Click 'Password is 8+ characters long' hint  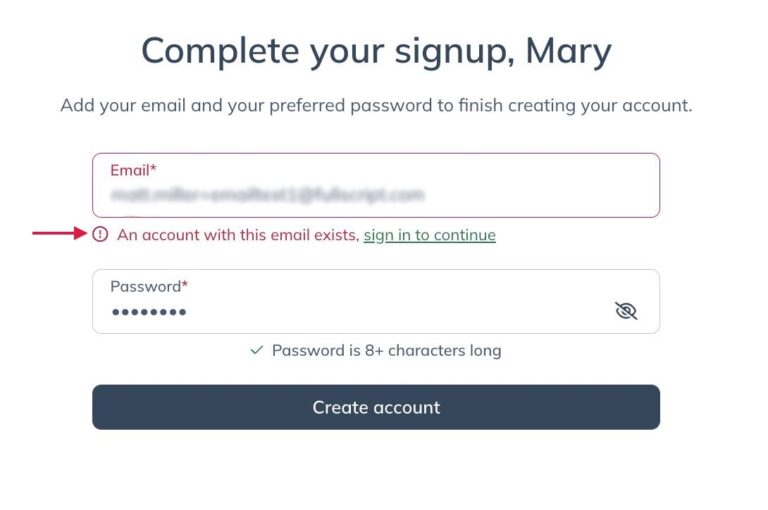(386, 350)
